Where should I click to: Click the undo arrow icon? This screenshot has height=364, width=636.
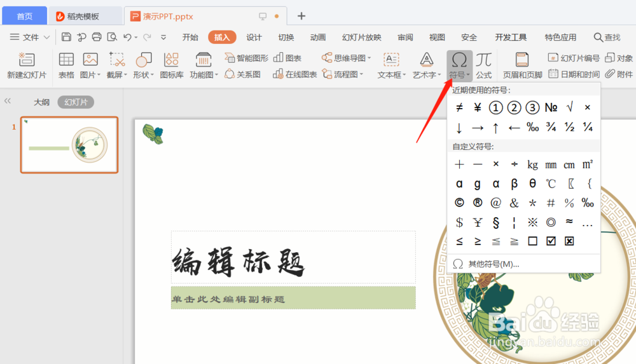(x=127, y=37)
